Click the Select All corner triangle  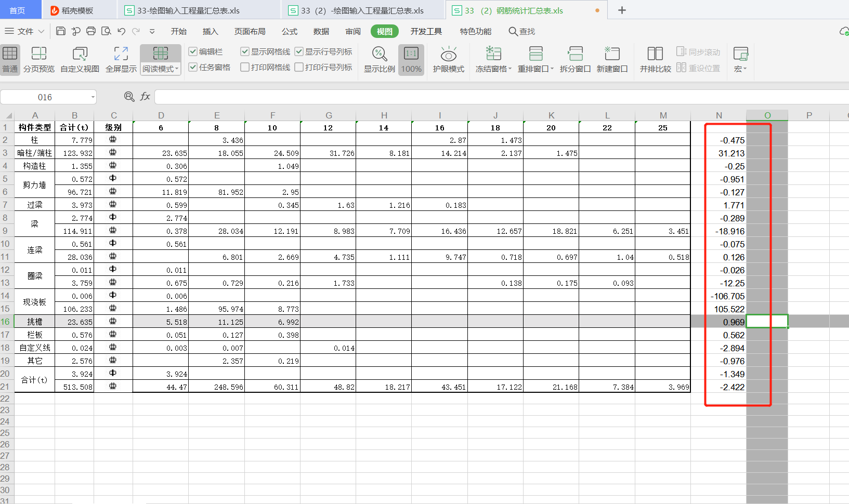9,116
